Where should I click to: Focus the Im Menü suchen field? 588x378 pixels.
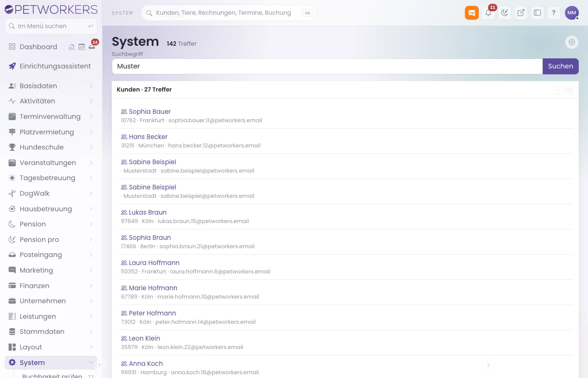(x=51, y=26)
